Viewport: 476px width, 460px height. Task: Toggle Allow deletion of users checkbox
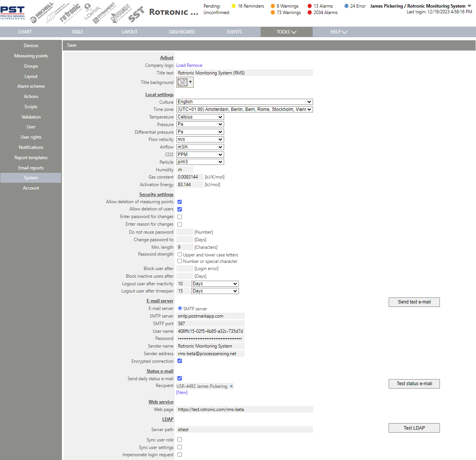pos(180,209)
